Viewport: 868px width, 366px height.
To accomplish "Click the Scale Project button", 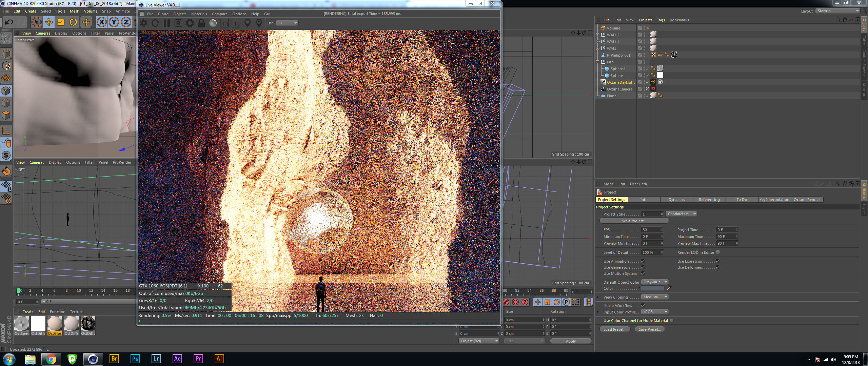I will (x=634, y=221).
